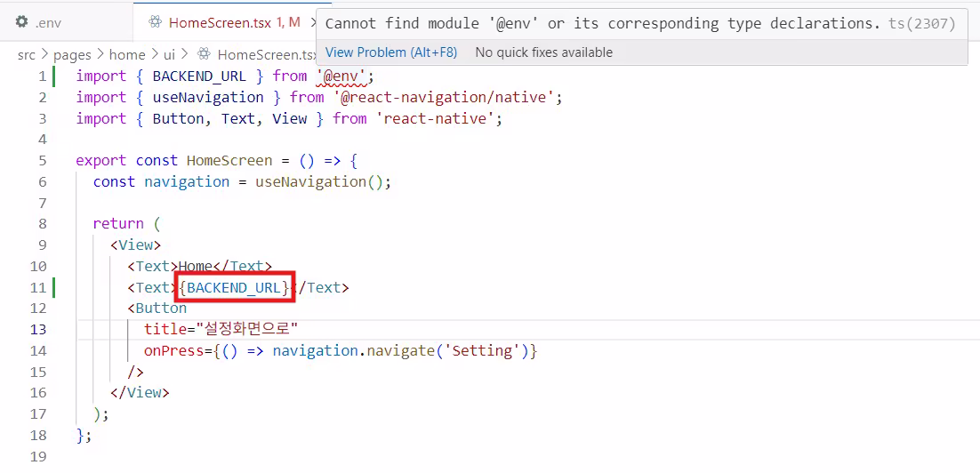Click useNavigation in the line 2 import
Viewport: 980px width, 473px height.
tap(208, 97)
